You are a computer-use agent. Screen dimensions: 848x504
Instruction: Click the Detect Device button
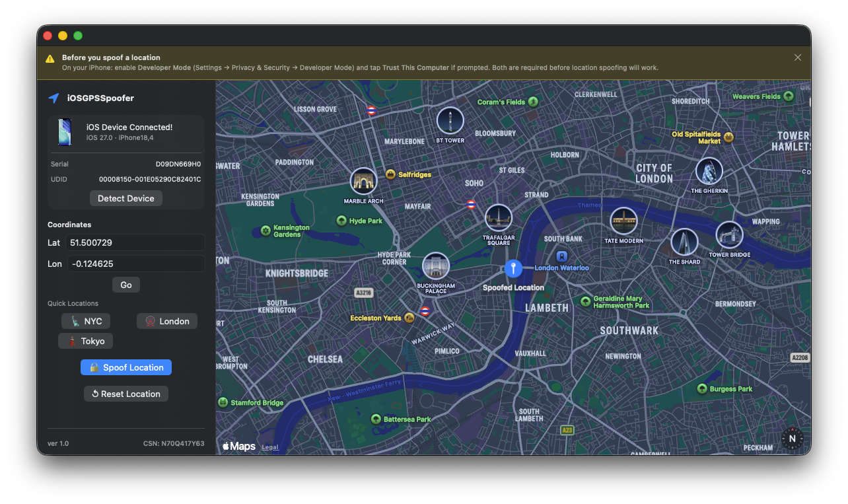126,198
